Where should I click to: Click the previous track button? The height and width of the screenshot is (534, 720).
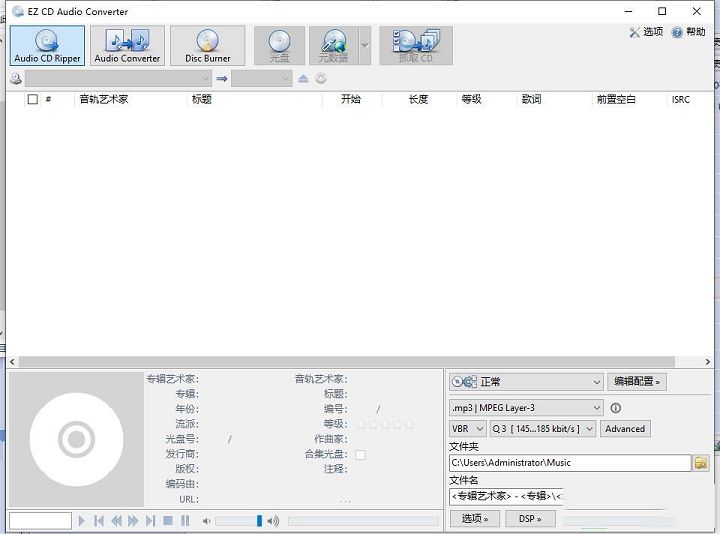[x=98, y=521]
